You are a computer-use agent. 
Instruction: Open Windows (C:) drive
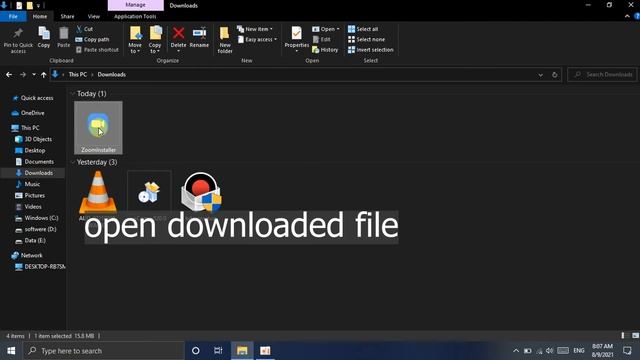point(37,218)
